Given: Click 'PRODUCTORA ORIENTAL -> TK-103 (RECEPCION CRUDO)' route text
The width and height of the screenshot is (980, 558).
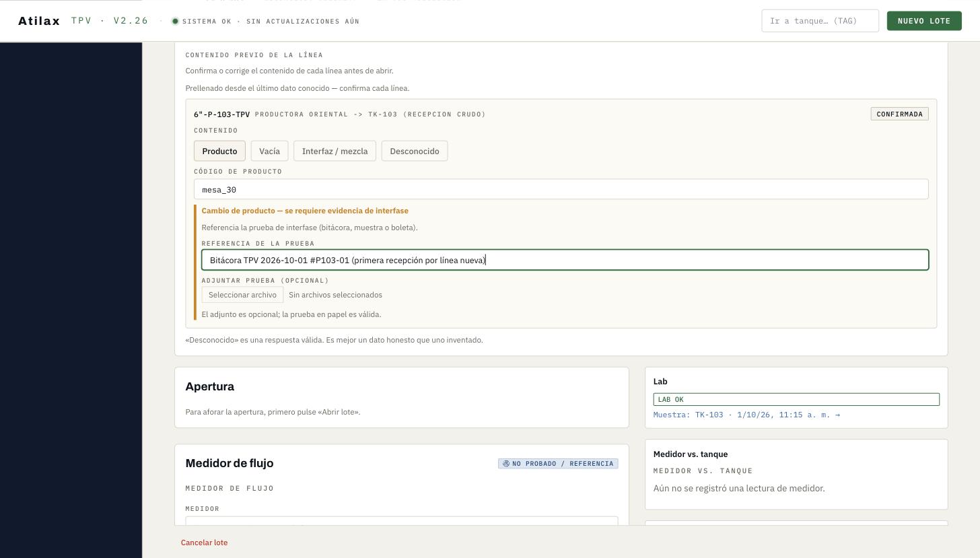Looking at the screenshot, I should coord(370,114).
